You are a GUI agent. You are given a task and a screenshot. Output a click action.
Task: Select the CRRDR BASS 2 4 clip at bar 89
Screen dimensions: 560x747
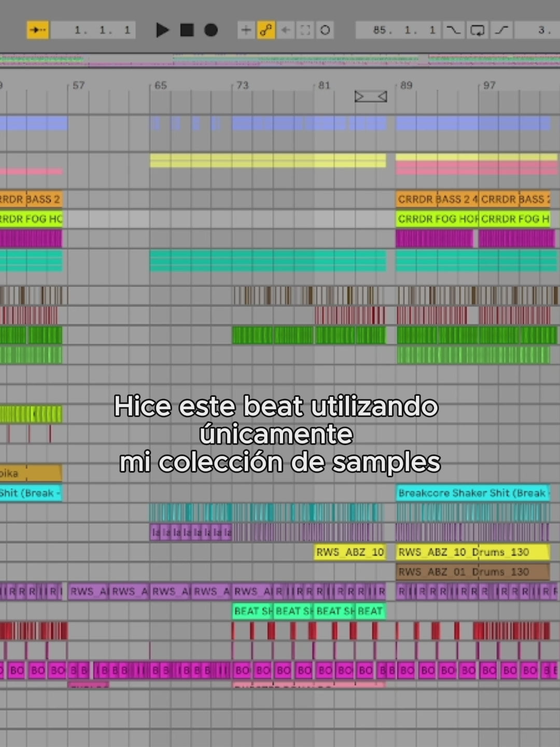click(x=437, y=199)
